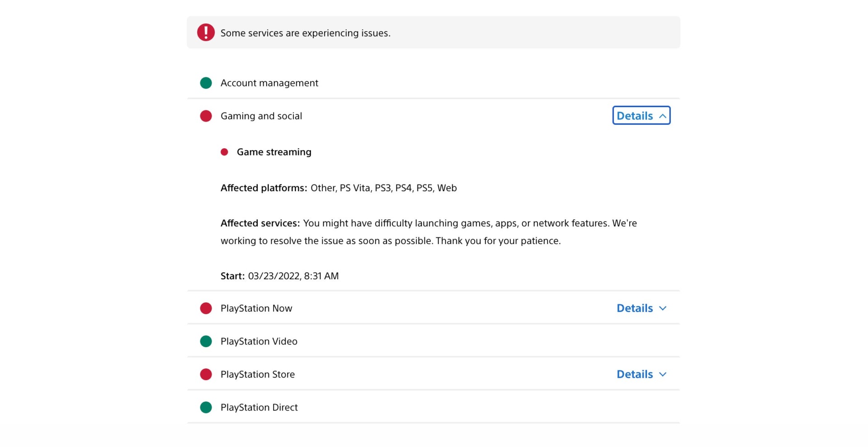Click the Details button for Gaming and social
Screen dimensions: 868x447
[x=641, y=115]
